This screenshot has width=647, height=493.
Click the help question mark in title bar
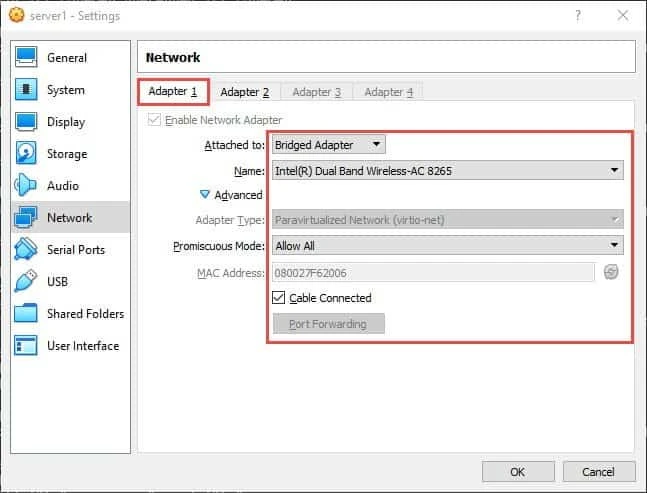coord(578,16)
